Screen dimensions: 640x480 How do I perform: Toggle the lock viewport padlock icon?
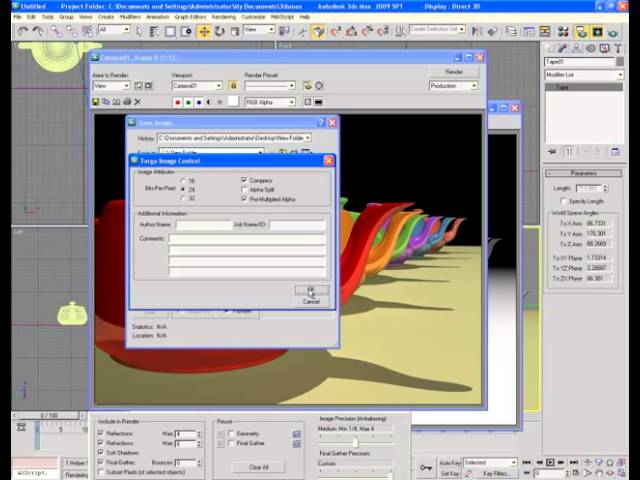233,85
